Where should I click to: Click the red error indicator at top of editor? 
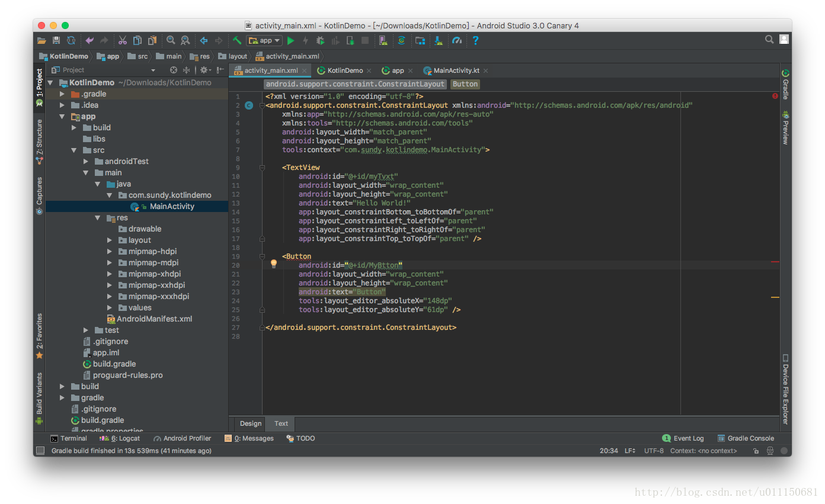775,96
